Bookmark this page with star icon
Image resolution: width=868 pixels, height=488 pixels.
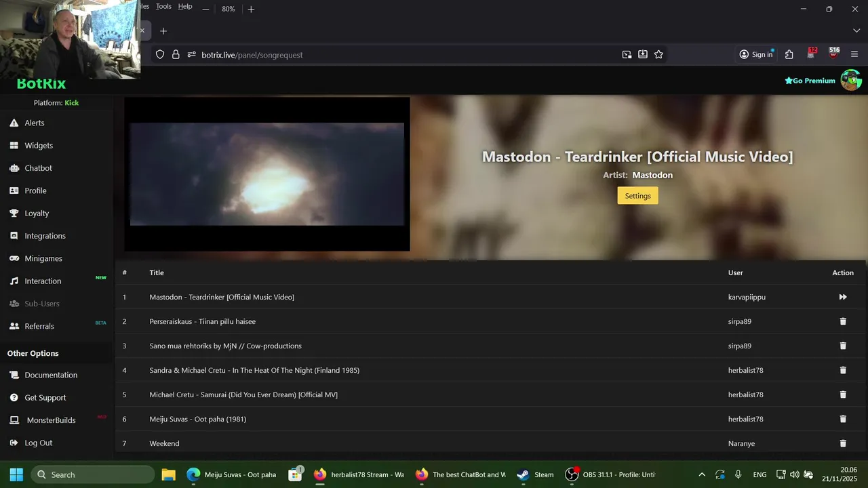[658, 55]
